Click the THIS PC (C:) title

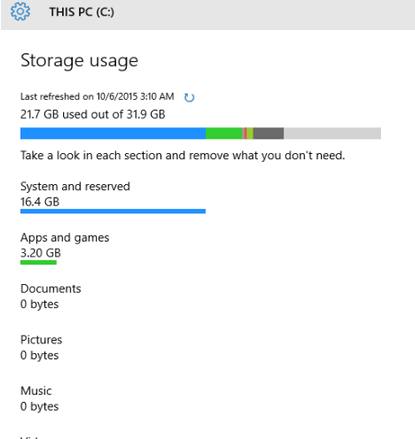82,12
